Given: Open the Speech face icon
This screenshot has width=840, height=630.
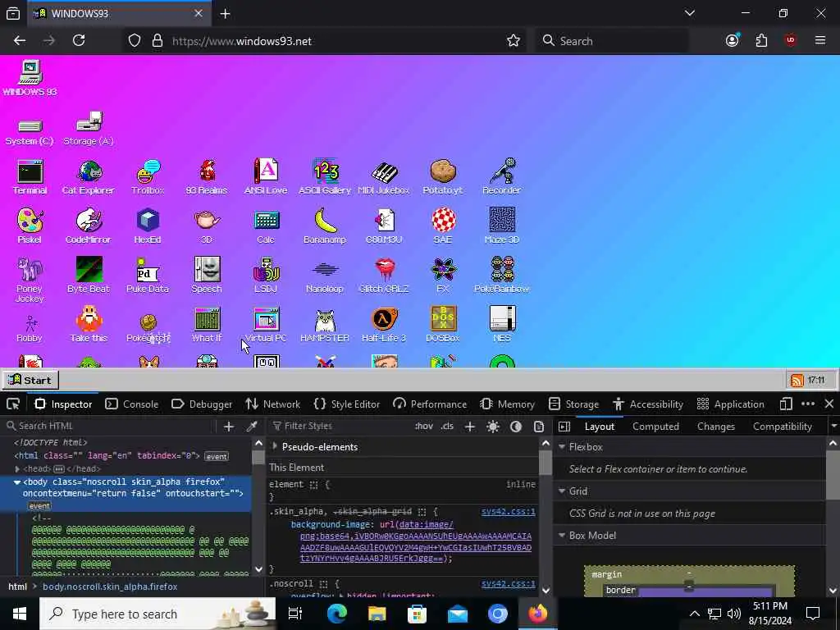Looking at the screenshot, I should click(207, 275).
